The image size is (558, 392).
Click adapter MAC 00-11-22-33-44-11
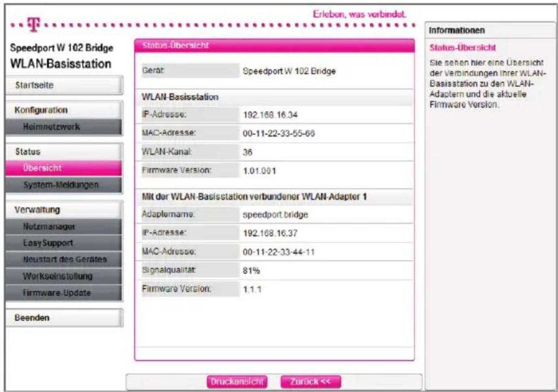278,252
